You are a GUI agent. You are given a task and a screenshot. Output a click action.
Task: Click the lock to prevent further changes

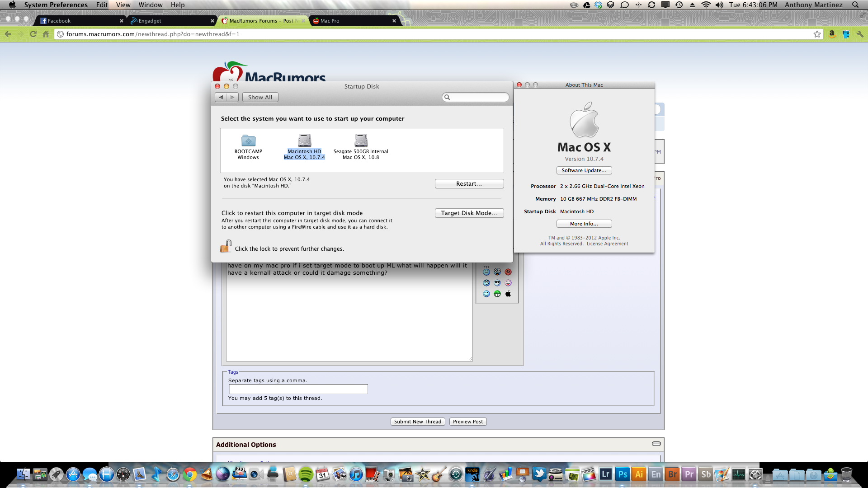226,247
